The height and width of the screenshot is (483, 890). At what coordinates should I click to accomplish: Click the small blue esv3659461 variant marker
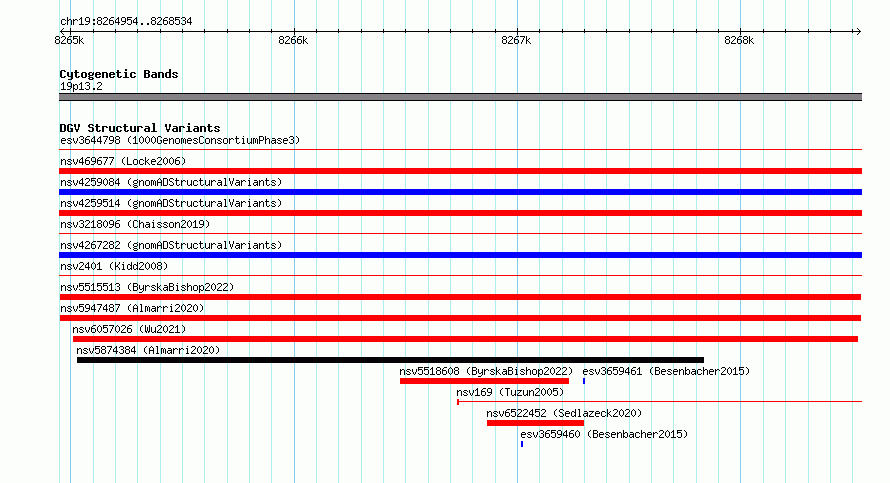[x=583, y=381]
